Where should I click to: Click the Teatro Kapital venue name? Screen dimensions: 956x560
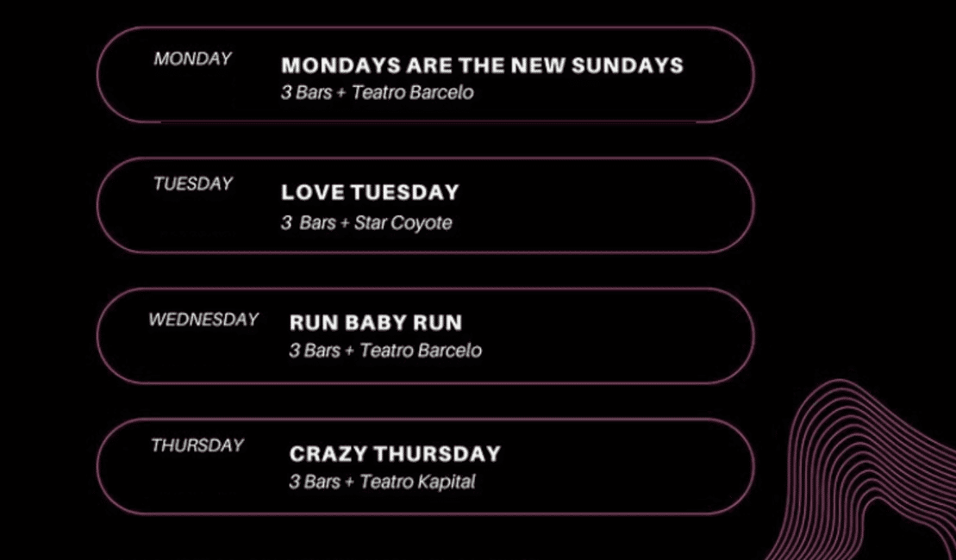point(417,482)
